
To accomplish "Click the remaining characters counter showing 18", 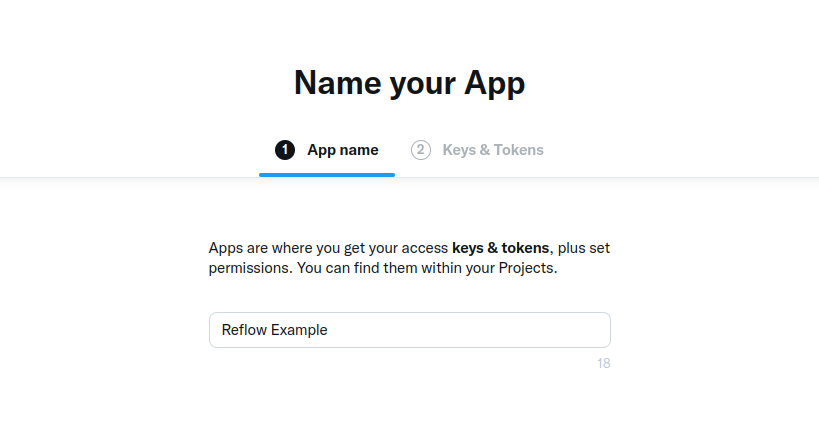I will tap(604, 363).
